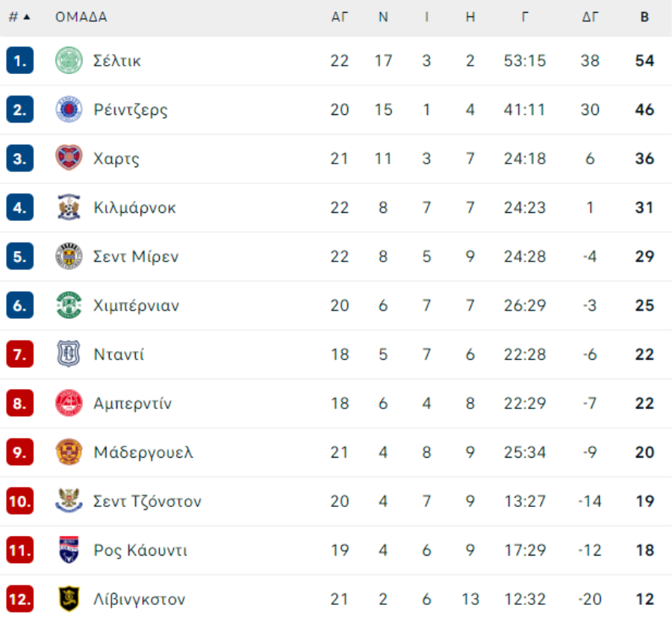Open the Ρος Κάουντι team link
Screen dimensions: 672x619
pyautogui.click(x=140, y=550)
